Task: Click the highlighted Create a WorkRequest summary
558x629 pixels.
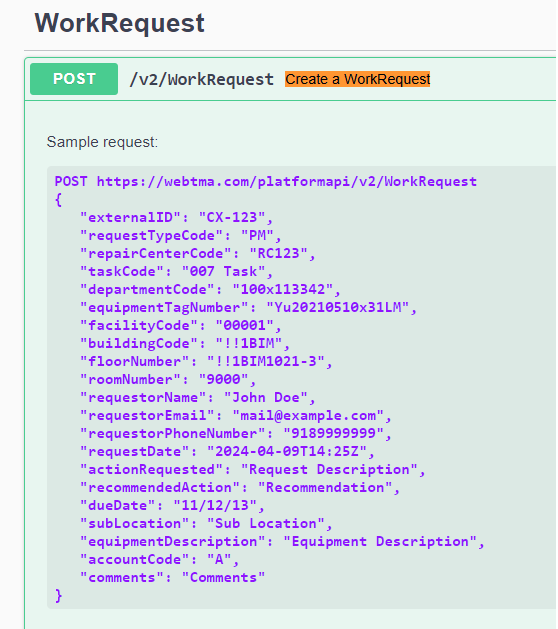Action: tap(357, 79)
